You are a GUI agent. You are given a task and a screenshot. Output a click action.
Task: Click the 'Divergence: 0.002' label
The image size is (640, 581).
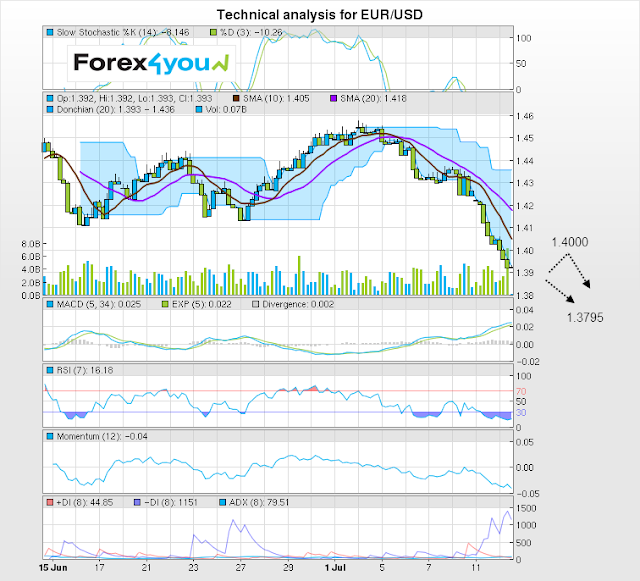[298, 304]
